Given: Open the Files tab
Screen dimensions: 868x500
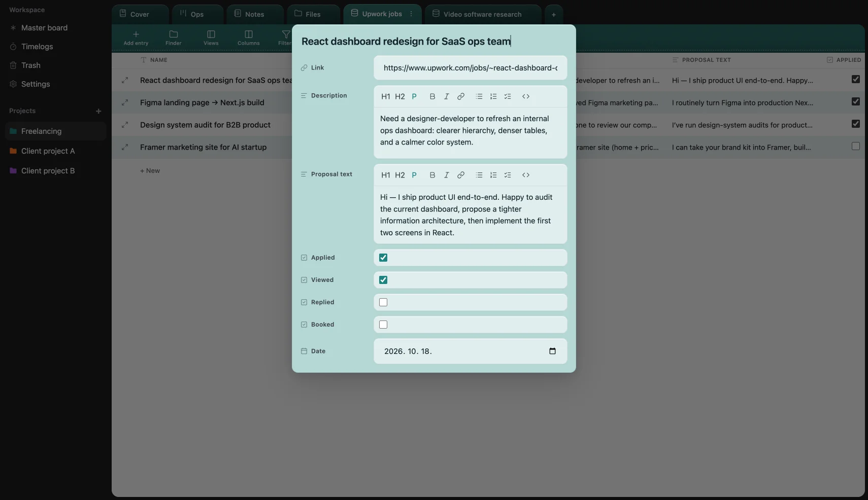Looking at the screenshot, I should point(313,14).
